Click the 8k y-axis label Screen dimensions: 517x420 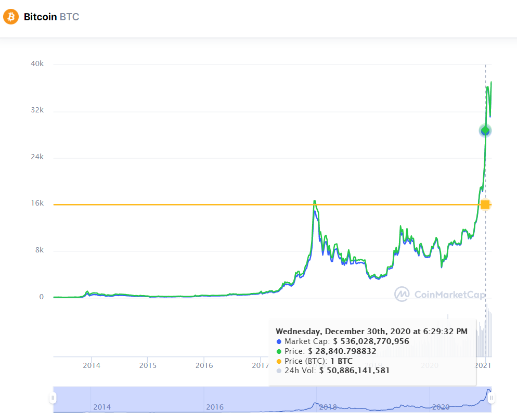pos(40,250)
